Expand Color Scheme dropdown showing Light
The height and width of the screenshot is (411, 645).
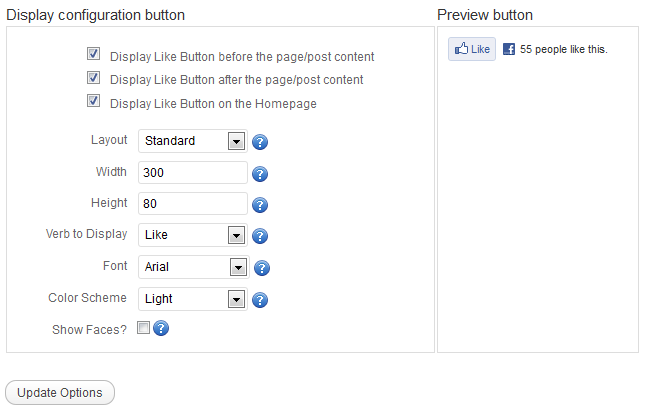[193, 299]
